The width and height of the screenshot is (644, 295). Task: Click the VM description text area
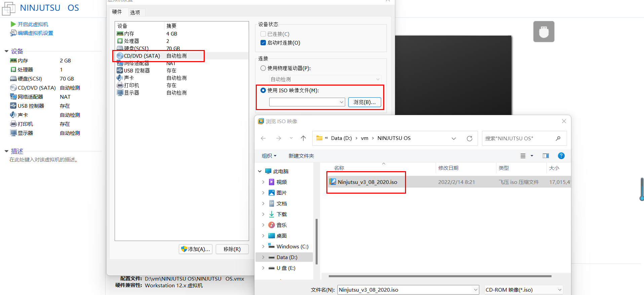[44, 160]
